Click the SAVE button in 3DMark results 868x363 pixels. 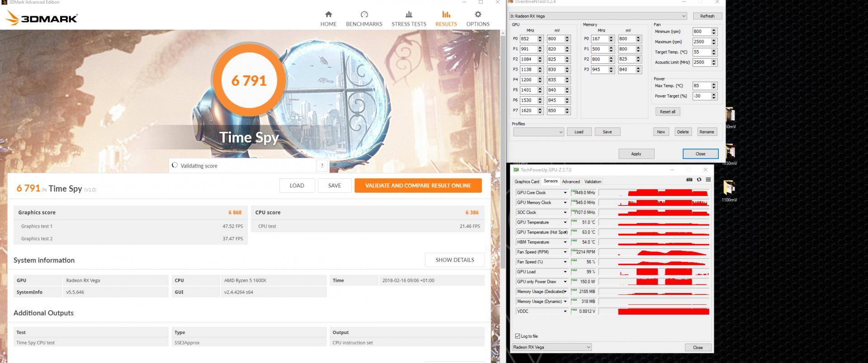point(335,186)
